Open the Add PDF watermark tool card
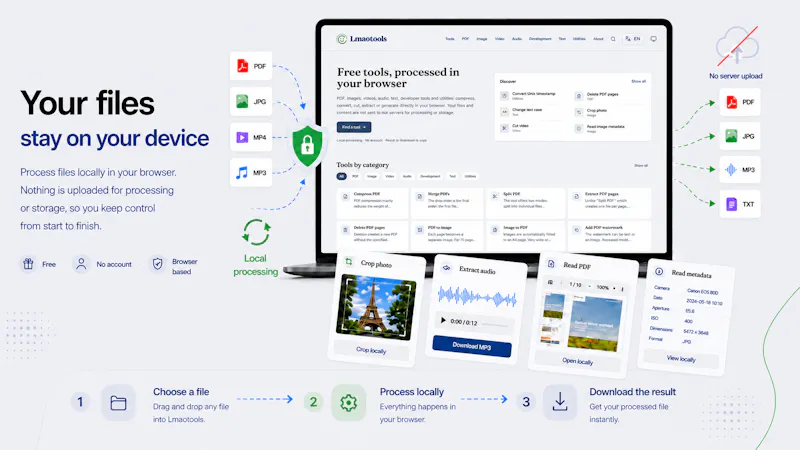This screenshot has height=450, width=800. (609, 235)
